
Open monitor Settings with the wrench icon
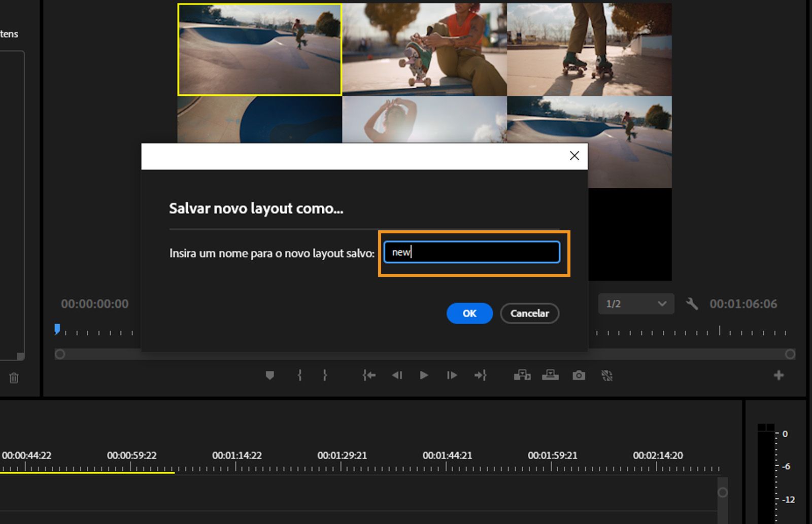[692, 304]
